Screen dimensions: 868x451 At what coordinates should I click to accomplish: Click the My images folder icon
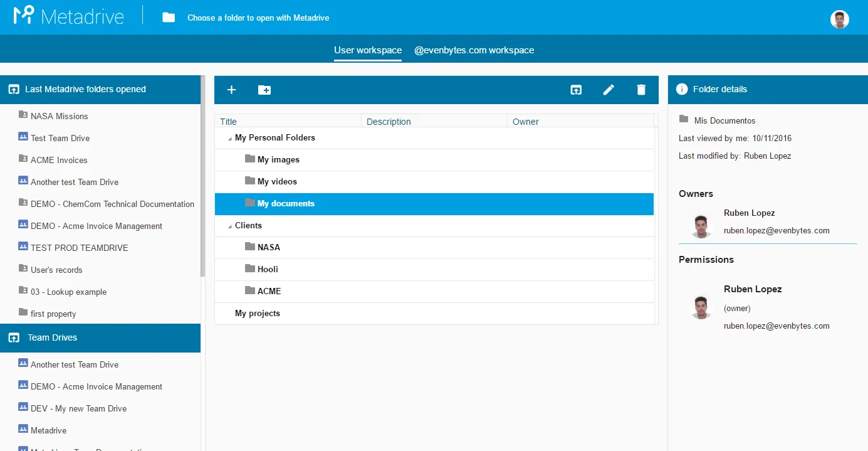pos(250,159)
